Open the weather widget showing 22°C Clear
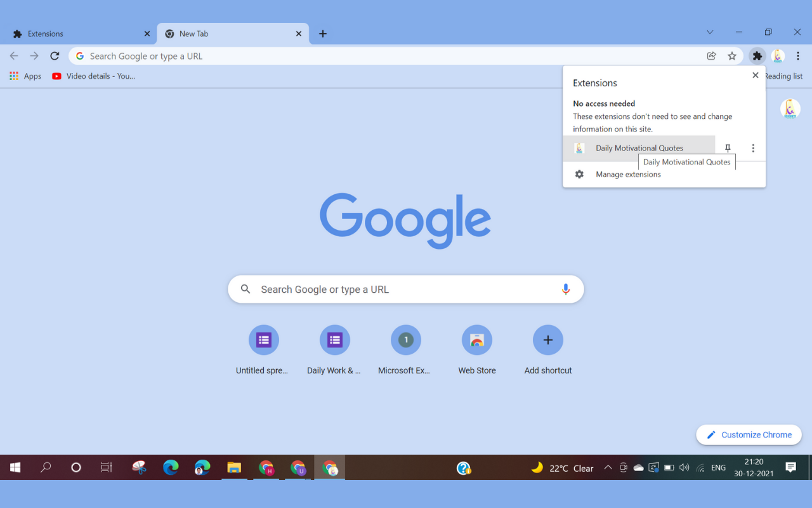The height and width of the screenshot is (508, 812). click(x=563, y=468)
